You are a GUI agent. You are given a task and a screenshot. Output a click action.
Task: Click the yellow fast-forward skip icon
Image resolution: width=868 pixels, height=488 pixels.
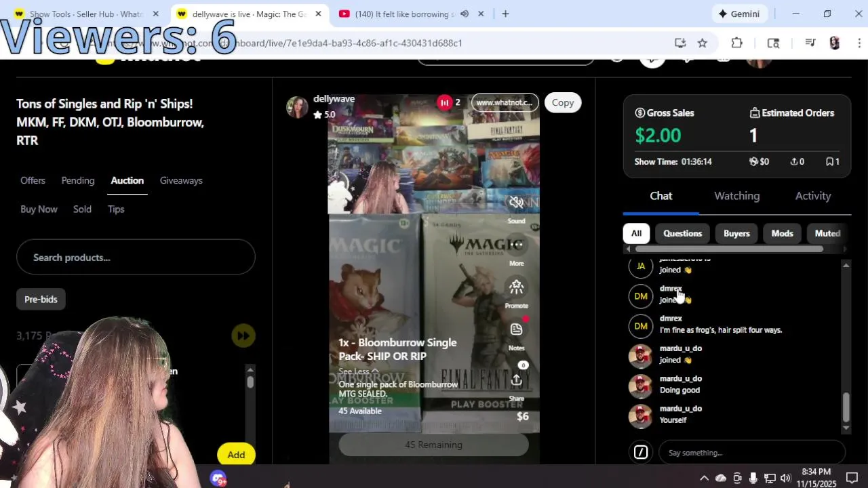(243, 335)
